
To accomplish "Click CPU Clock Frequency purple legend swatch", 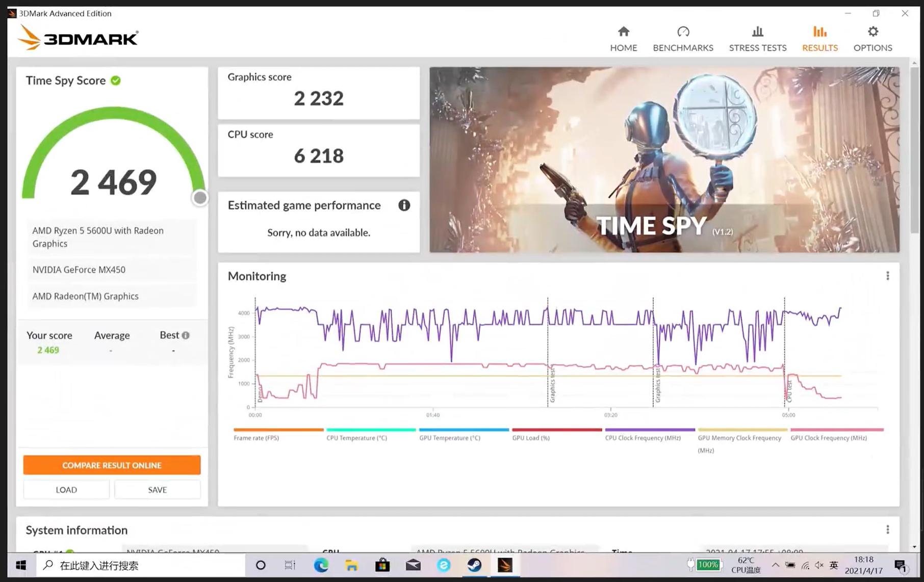I will (650, 430).
